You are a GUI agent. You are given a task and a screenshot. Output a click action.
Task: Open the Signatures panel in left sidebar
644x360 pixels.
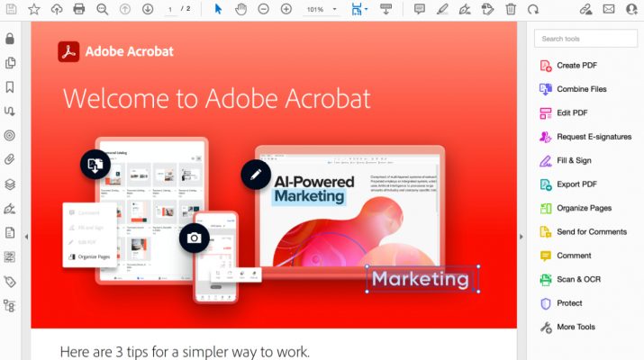10,209
